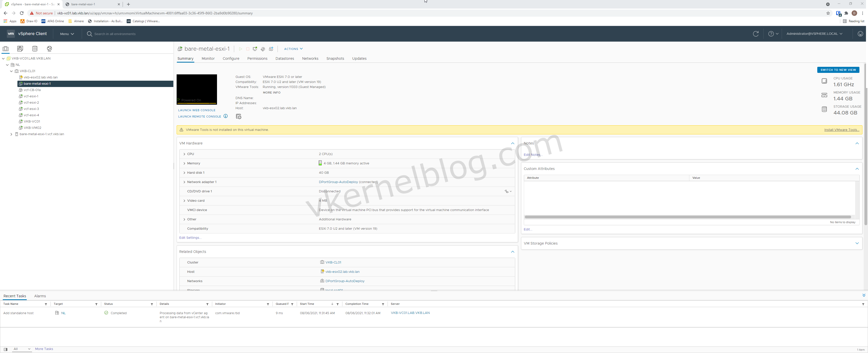868x353 pixels.
Task: Click the info icon beside Launch Remote Console
Action: [x=225, y=116]
